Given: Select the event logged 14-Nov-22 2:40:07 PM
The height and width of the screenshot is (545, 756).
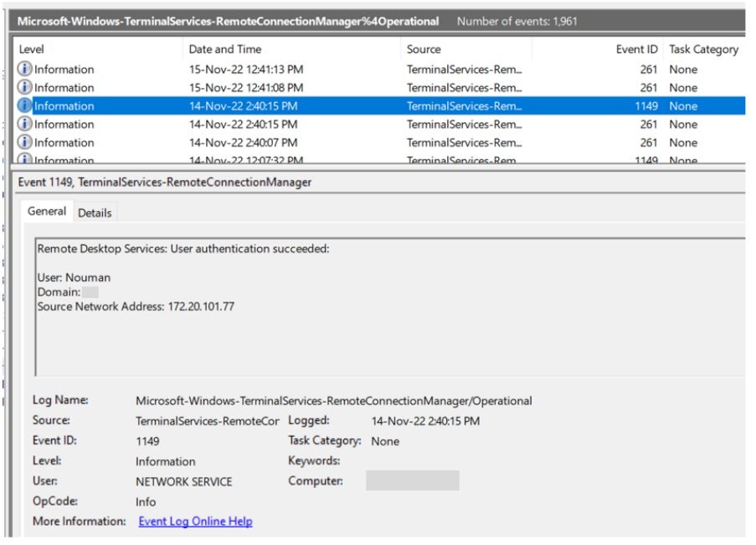Looking at the screenshot, I should [x=379, y=142].
